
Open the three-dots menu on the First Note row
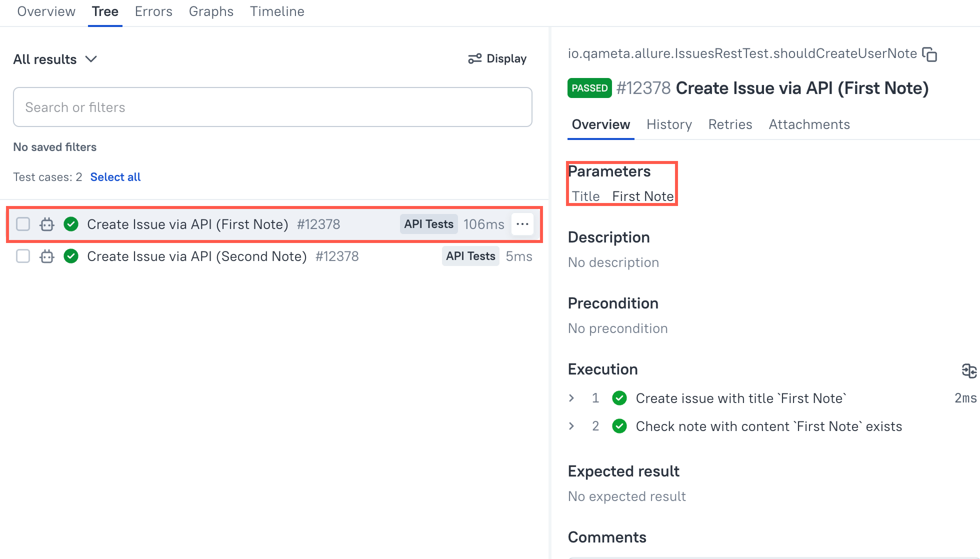pyautogui.click(x=522, y=224)
